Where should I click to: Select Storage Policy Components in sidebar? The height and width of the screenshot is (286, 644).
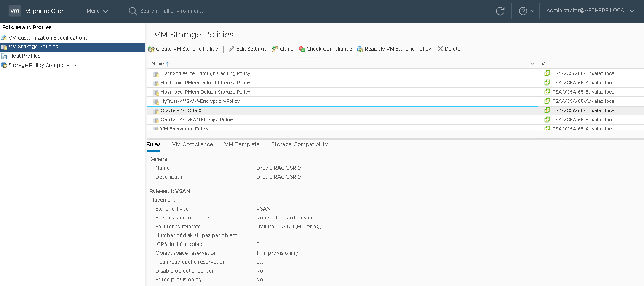(x=42, y=65)
